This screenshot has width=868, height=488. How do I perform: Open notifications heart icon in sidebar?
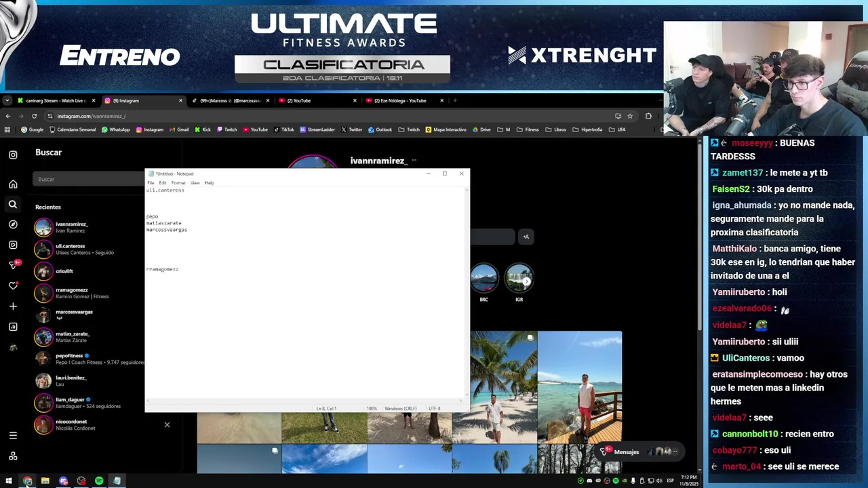coord(13,286)
